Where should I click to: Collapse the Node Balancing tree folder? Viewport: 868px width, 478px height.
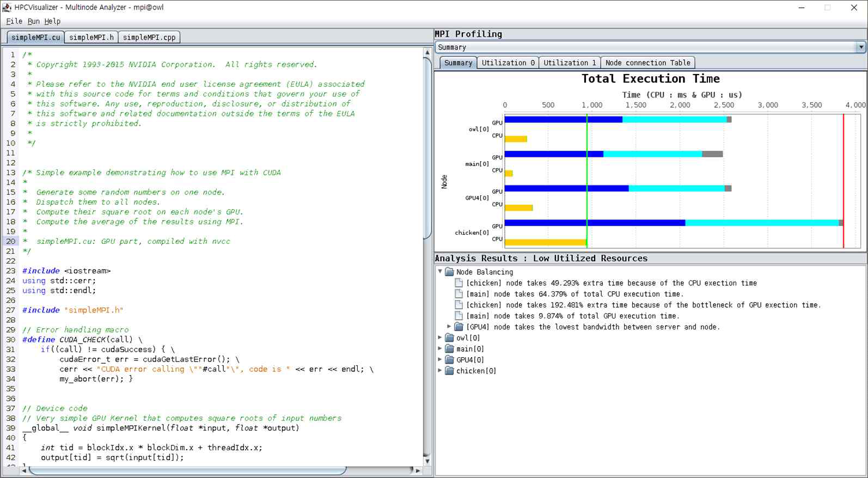pos(440,271)
